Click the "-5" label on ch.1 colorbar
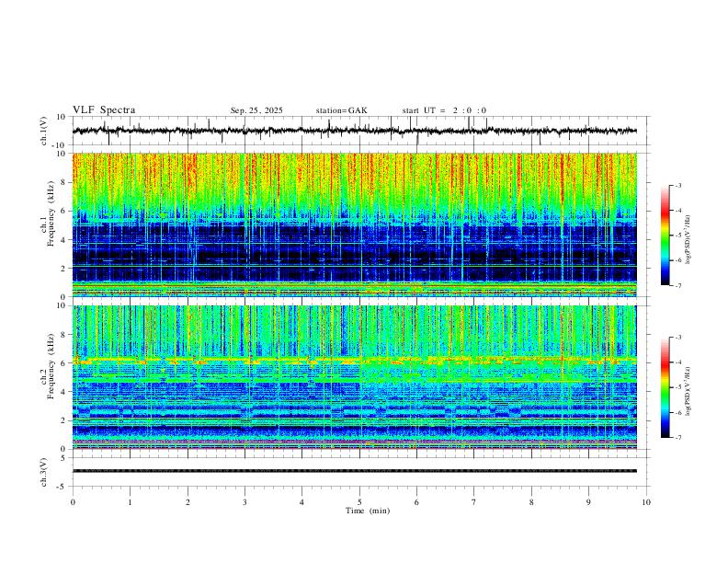The image size is (728, 563). click(x=677, y=236)
